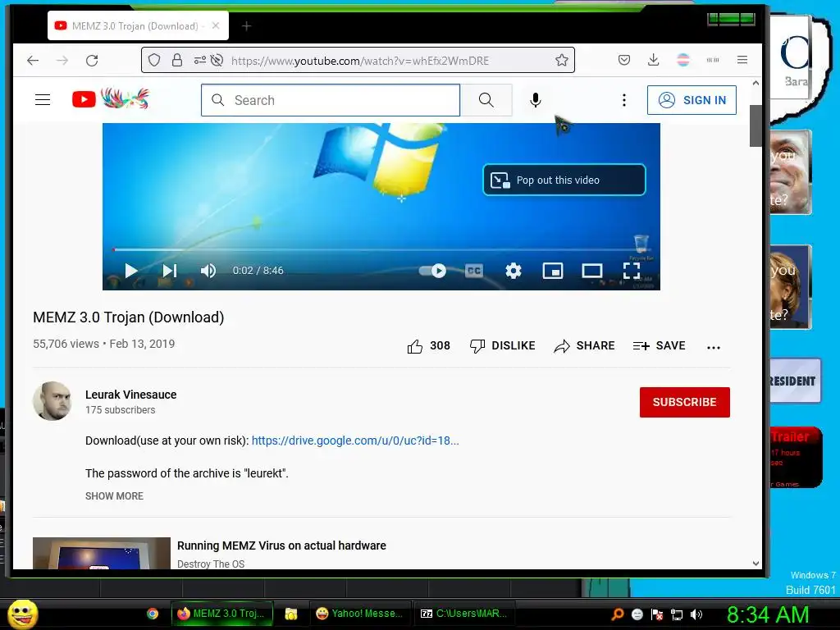Screen dimensions: 840x630
Task: Open the folder icon taskbar item
Action: point(291,614)
